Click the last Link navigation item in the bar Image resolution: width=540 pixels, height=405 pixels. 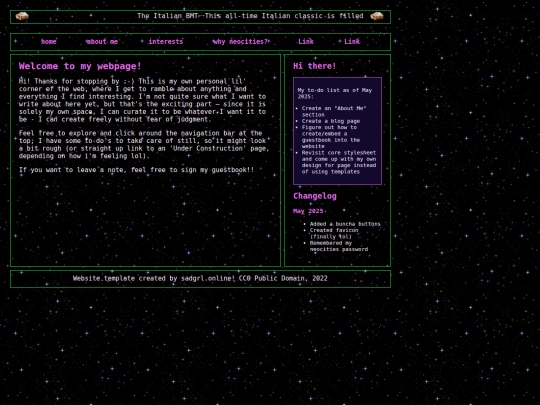pos(352,42)
